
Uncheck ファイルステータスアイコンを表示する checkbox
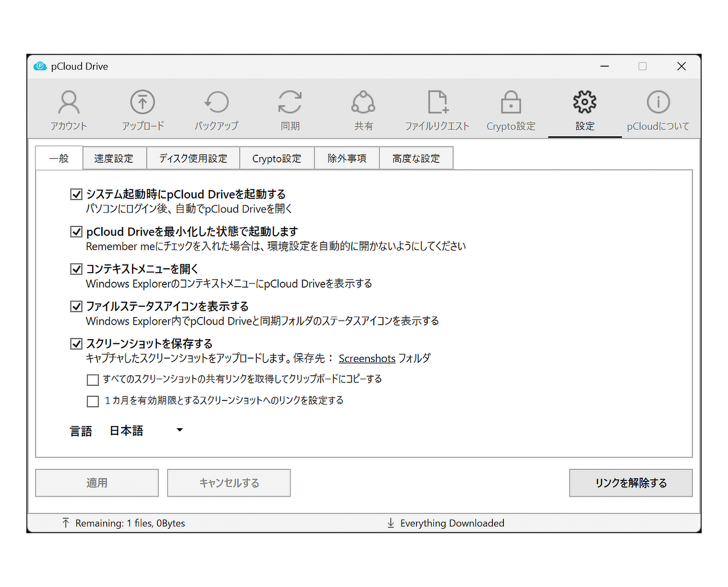(x=76, y=307)
